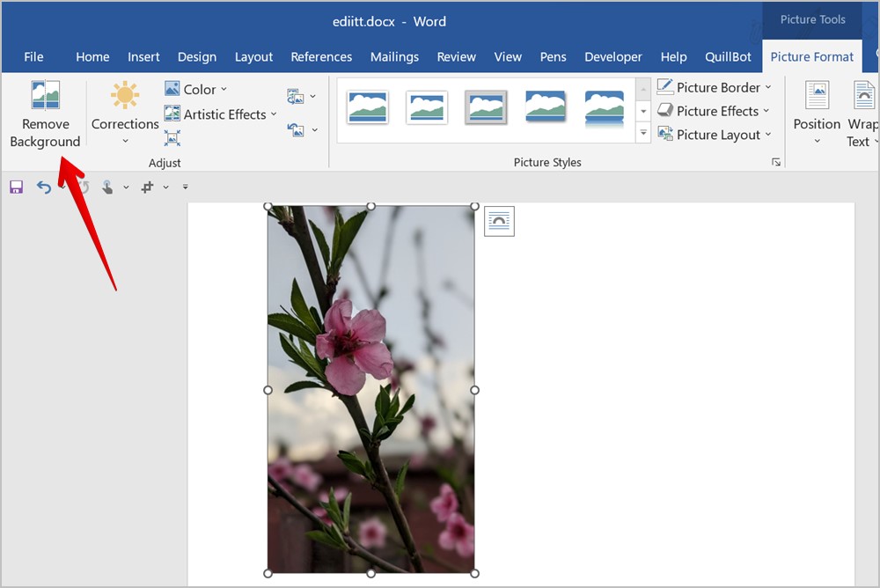The height and width of the screenshot is (588, 880).
Task: Apply the first picture style thumbnail
Action: (x=368, y=107)
